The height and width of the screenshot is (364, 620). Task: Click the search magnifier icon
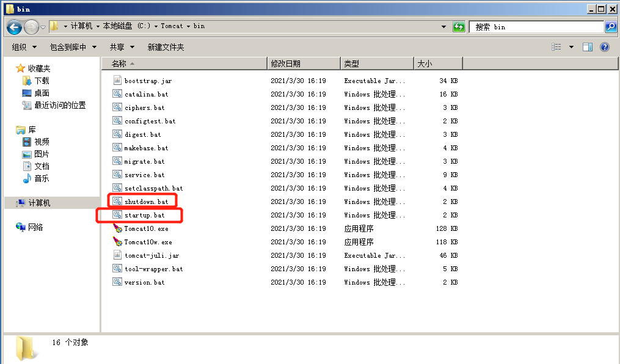coord(610,27)
